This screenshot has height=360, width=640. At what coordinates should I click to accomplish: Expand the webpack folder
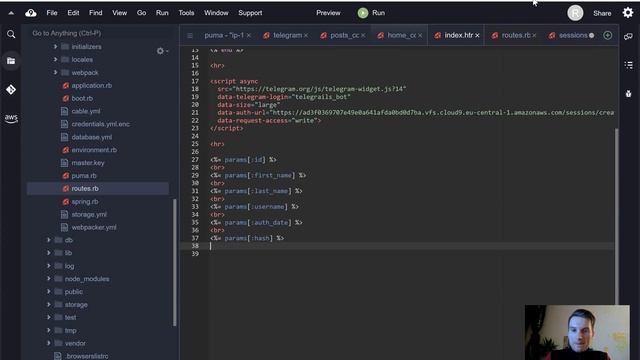(x=56, y=72)
